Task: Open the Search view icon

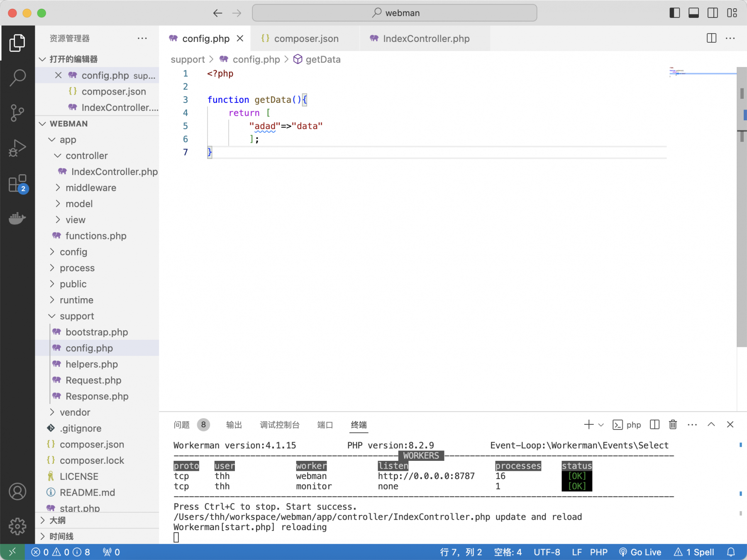Action: 17,78
